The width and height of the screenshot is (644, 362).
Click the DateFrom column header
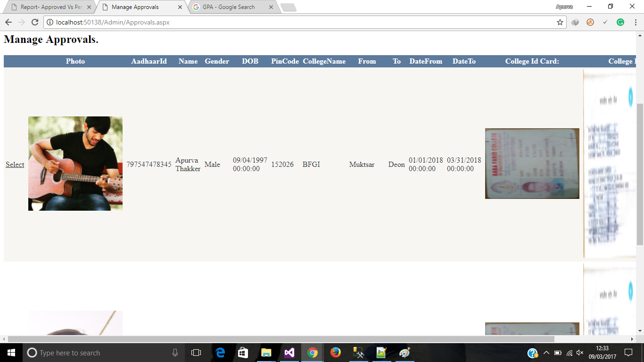point(426,61)
